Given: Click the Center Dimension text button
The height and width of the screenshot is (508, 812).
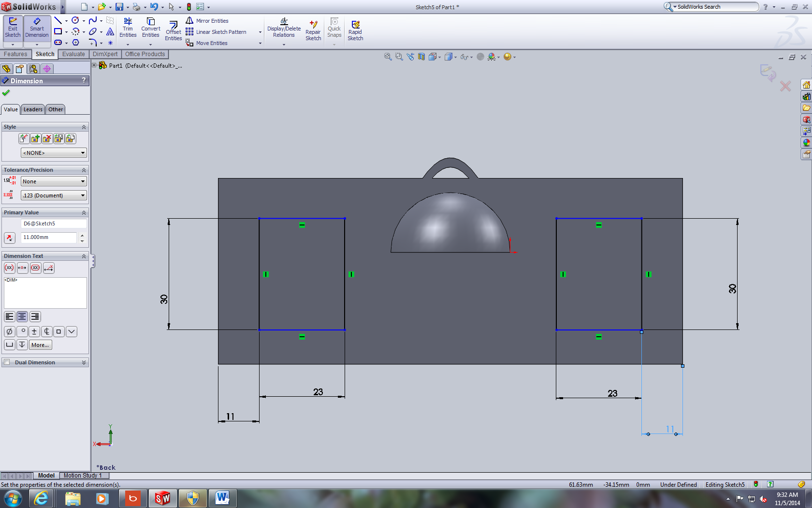Looking at the screenshot, I should [x=22, y=268].
